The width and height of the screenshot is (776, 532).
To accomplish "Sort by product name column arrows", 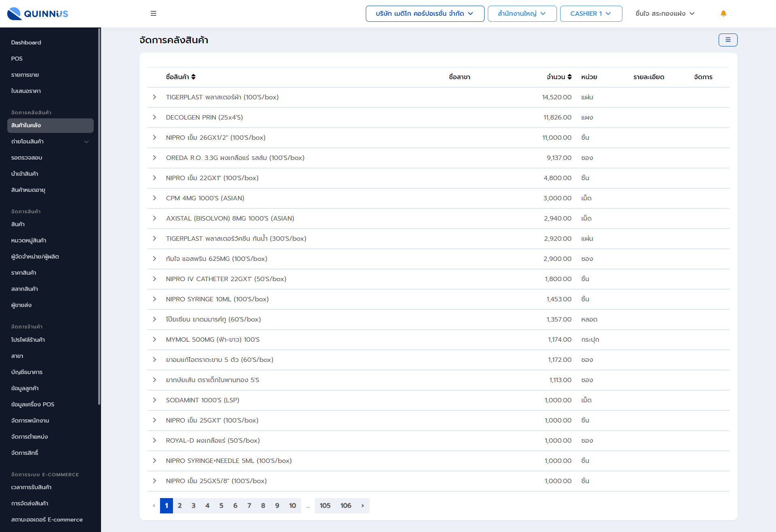I will click(194, 77).
